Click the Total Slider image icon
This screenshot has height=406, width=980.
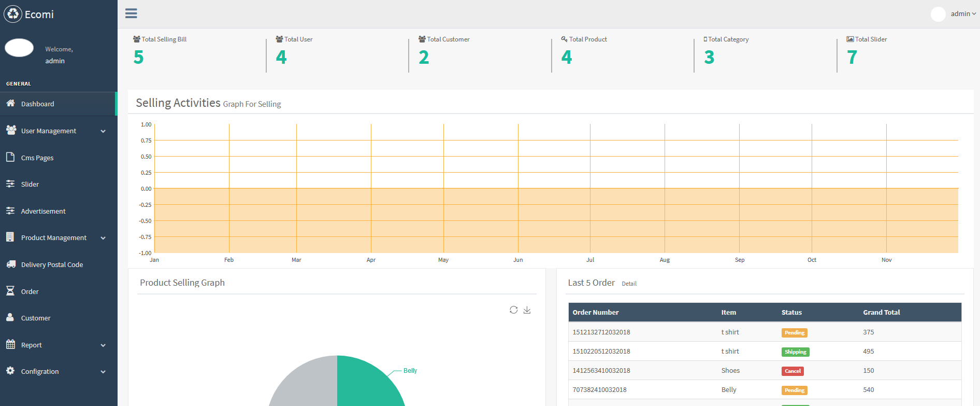[850, 39]
